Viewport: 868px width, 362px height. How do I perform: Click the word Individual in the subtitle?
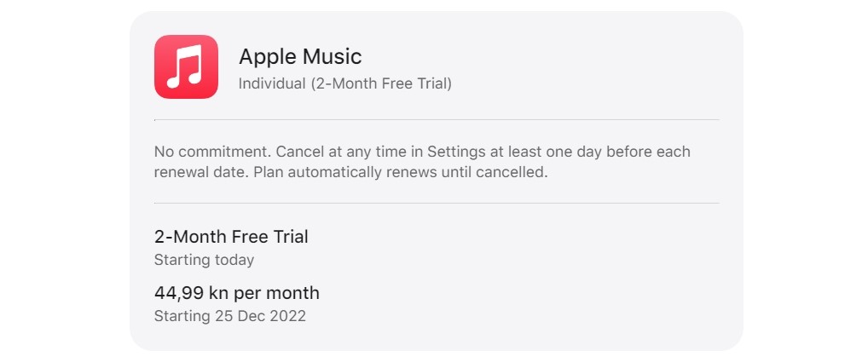click(x=272, y=84)
